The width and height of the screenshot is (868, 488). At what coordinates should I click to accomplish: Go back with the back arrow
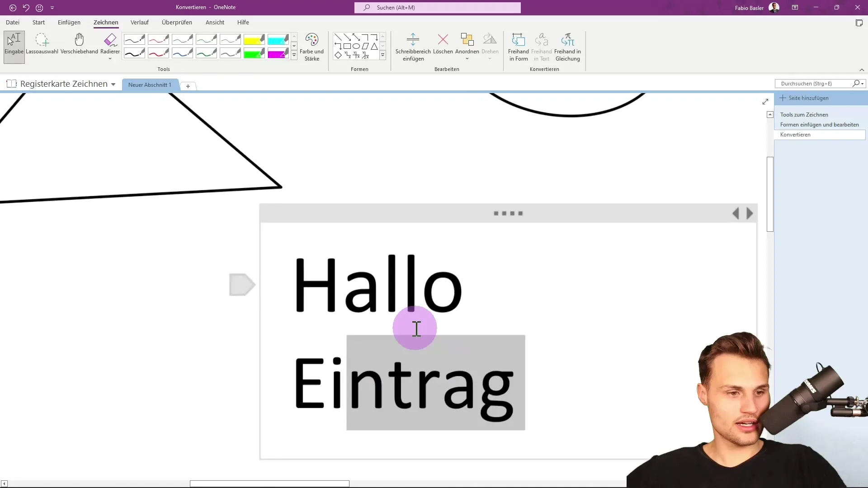[13, 8]
